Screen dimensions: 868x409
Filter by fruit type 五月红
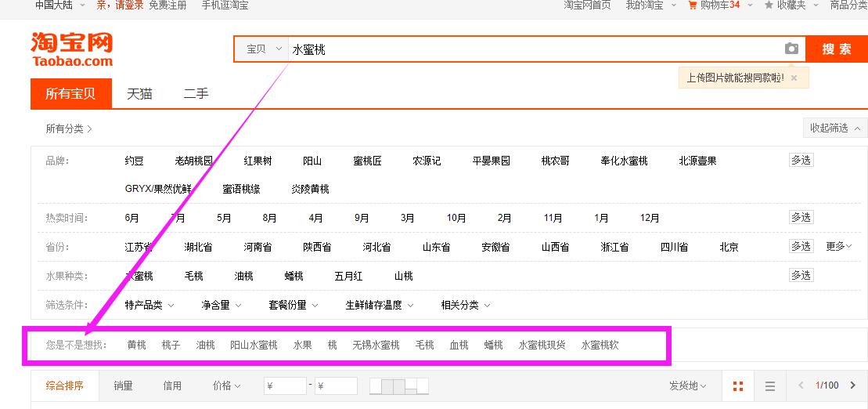(349, 276)
